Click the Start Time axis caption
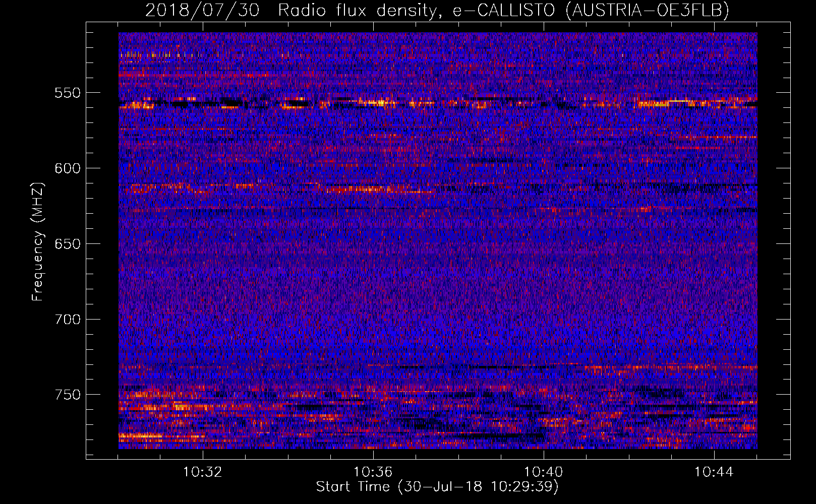The image size is (816, 504). (437, 487)
